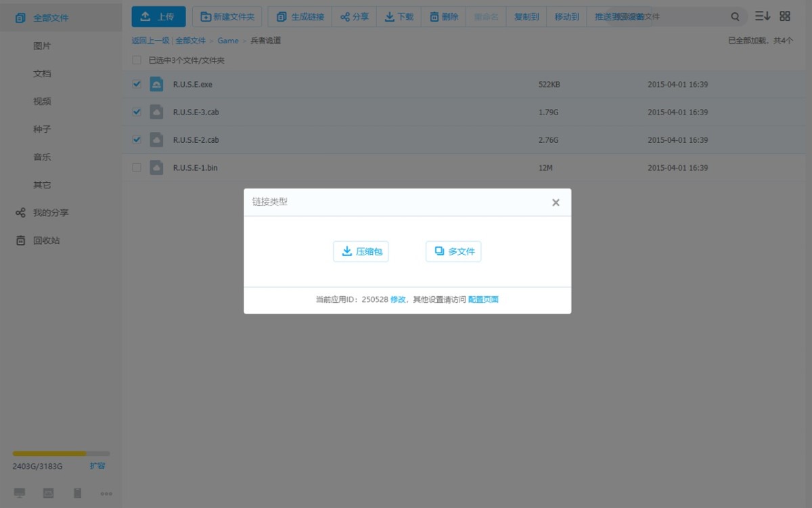
Task: Open My Shares (我的分享) in sidebar
Action: coord(51,213)
